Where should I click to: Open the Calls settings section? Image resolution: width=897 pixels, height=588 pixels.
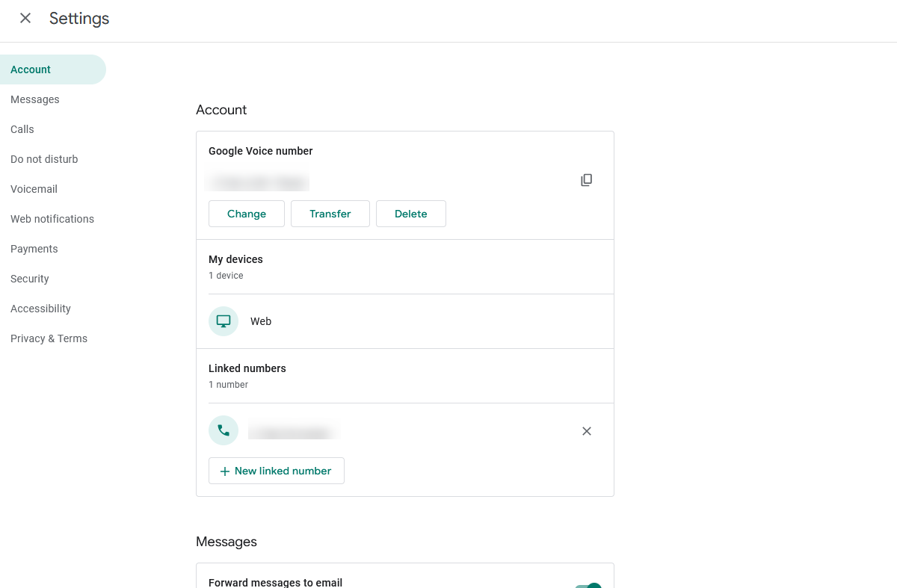[22, 129]
